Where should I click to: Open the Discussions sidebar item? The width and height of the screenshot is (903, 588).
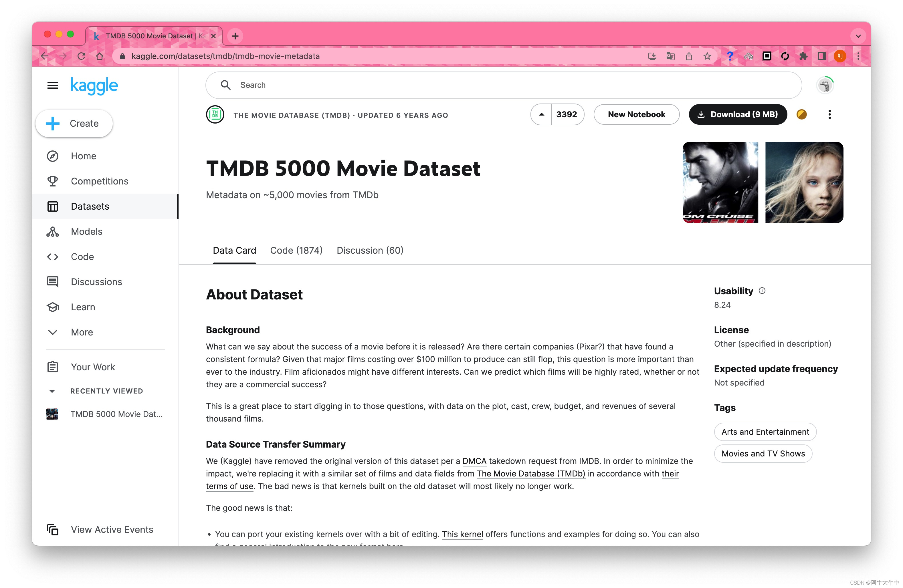point(96,282)
